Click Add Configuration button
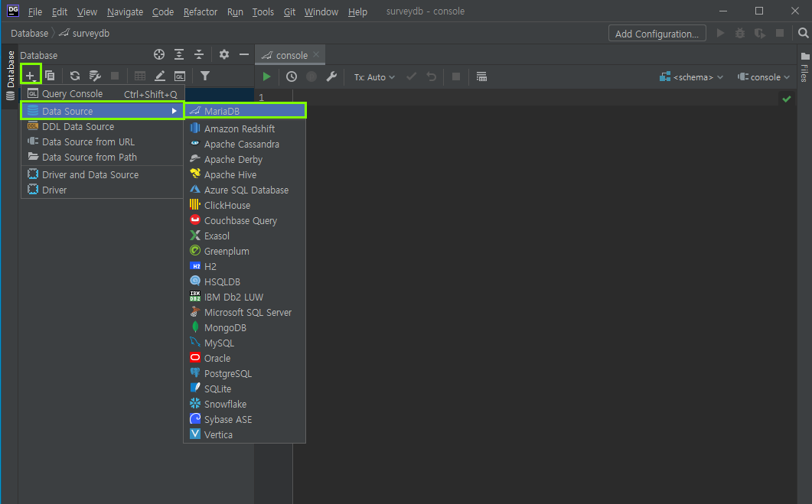This screenshot has width=812, height=504. click(657, 34)
